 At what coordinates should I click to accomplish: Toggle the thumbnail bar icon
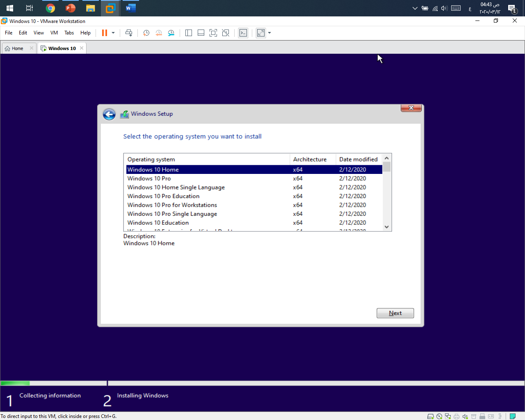pyautogui.click(x=201, y=33)
